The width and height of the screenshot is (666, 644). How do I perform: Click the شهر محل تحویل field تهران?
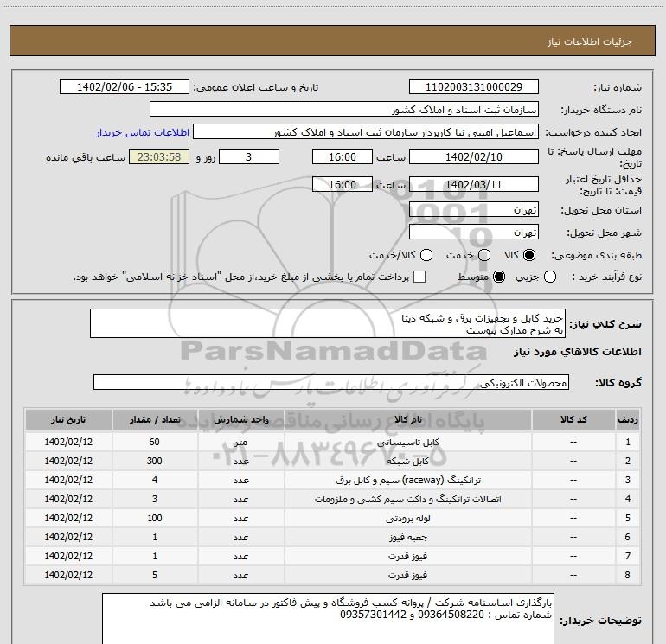point(474,233)
